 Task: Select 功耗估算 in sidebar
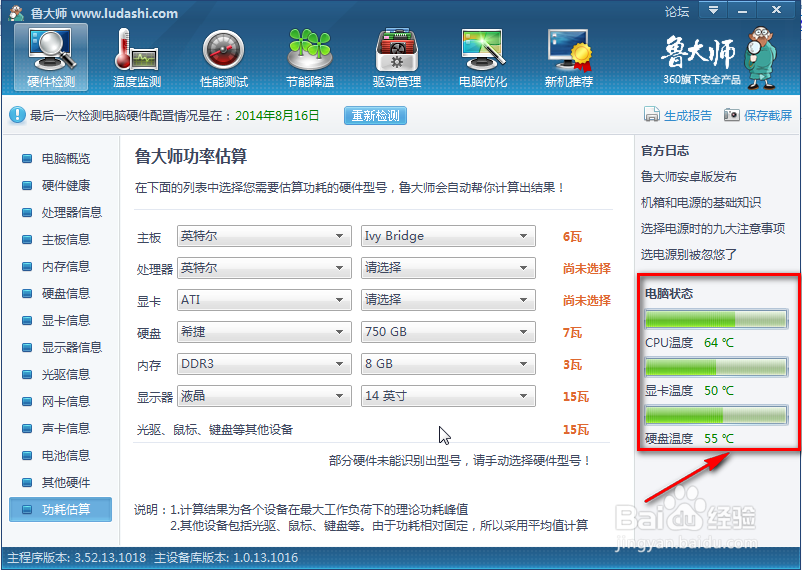(60, 510)
